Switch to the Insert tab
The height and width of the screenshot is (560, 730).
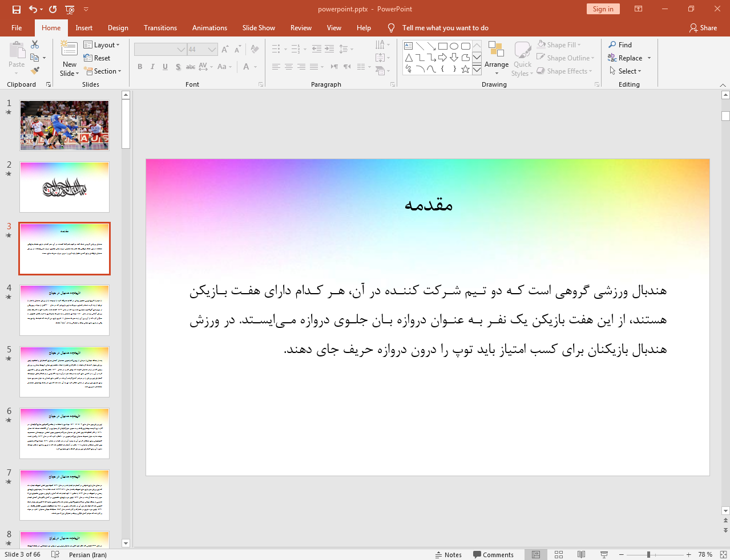tap(84, 27)
